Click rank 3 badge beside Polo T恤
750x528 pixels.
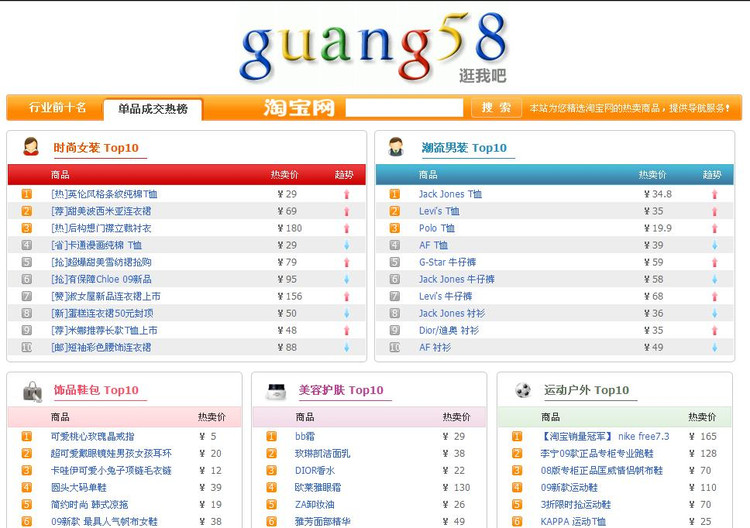coord(395,228)
